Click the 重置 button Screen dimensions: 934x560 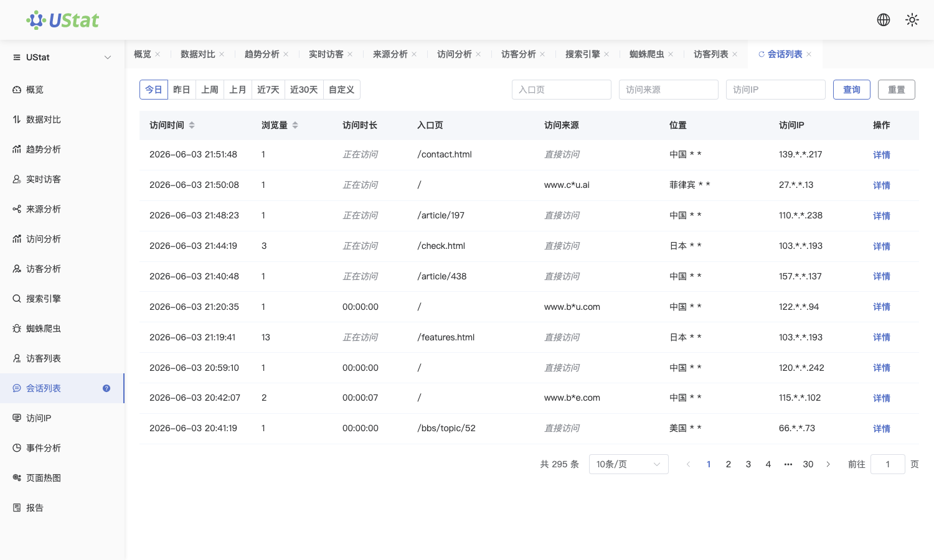pyautogui.click(x=897, y=90)
